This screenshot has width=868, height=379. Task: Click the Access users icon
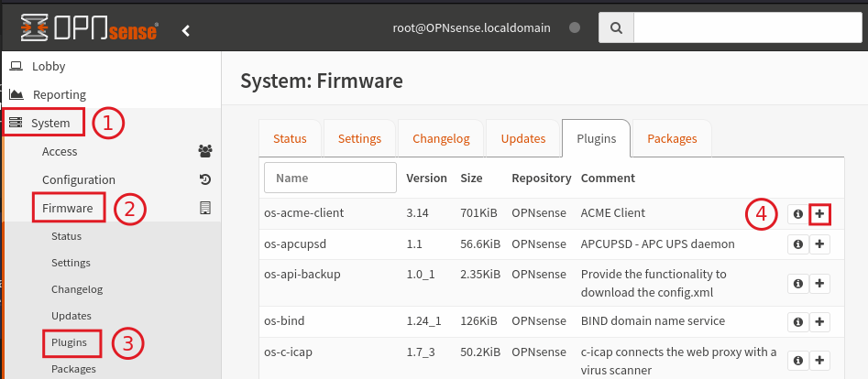204,151
